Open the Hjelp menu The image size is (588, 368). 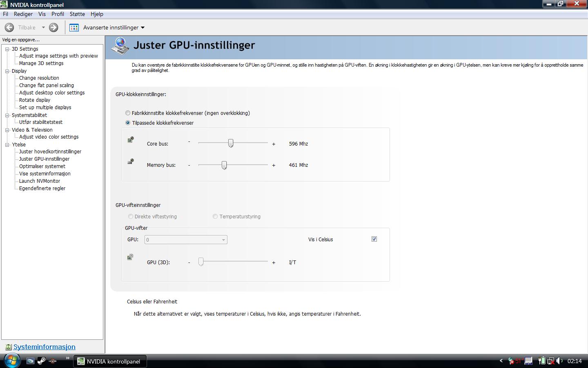tap(97, 14)
